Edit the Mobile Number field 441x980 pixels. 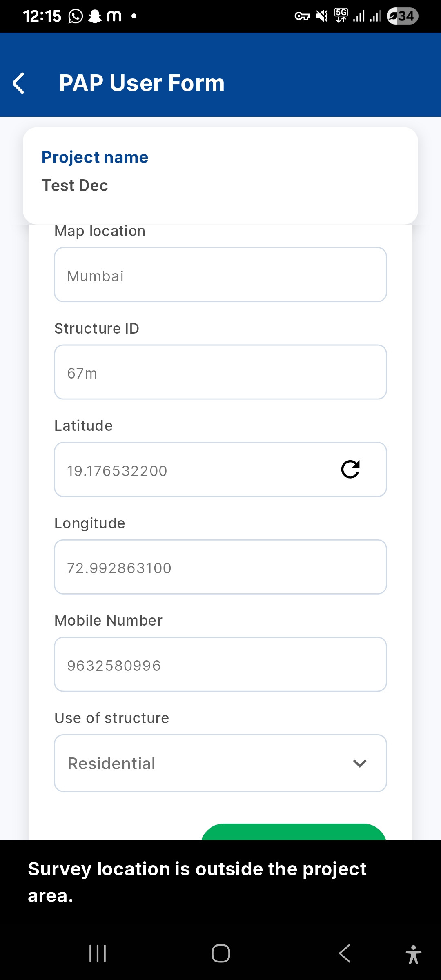220,664
